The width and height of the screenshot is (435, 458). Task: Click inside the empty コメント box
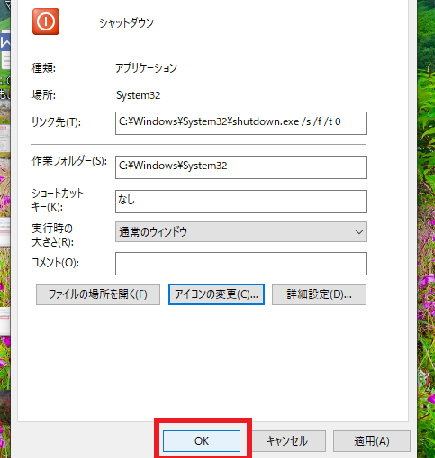point(241,264)
